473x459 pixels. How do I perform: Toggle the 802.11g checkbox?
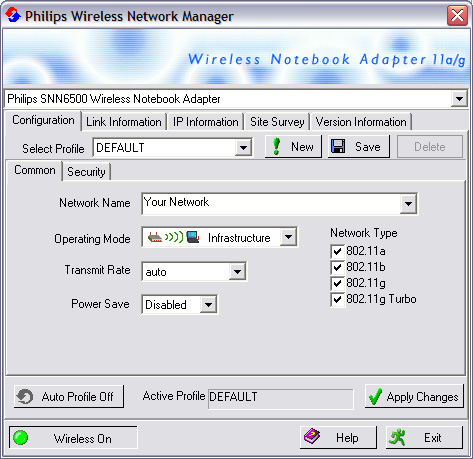[337, 283]
